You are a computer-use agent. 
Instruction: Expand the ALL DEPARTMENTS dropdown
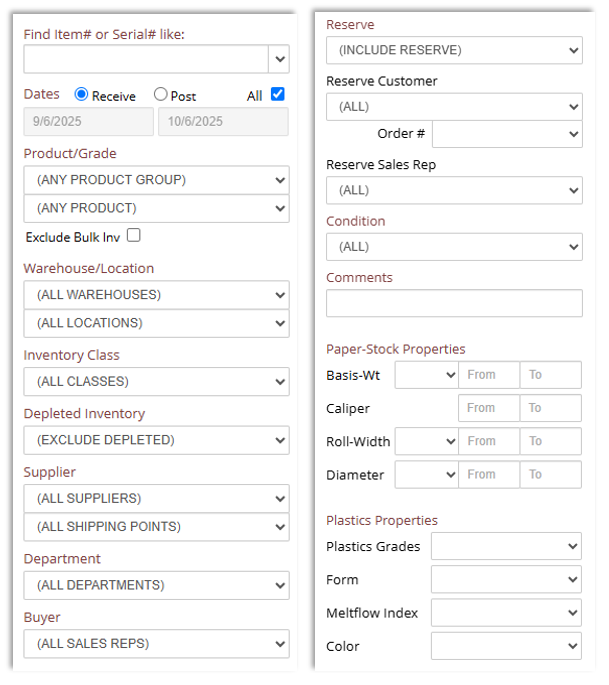pos(156,585)
